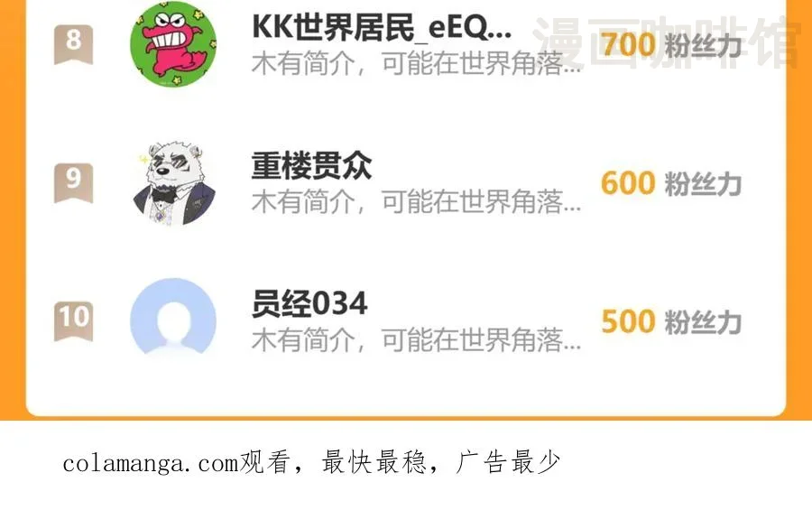This screenshot has height=510, width=812.
Task: Click bio text under 重楼贯众
Action: (416, 201)
